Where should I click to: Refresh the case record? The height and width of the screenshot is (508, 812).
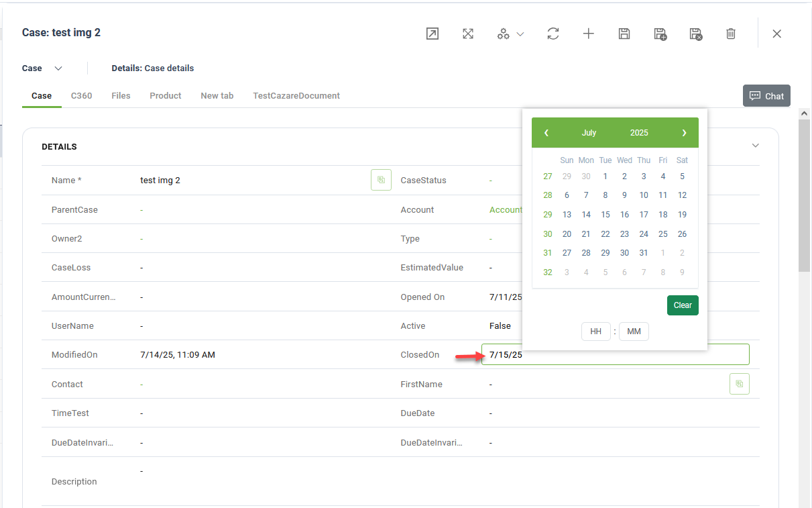pos(553,34)
